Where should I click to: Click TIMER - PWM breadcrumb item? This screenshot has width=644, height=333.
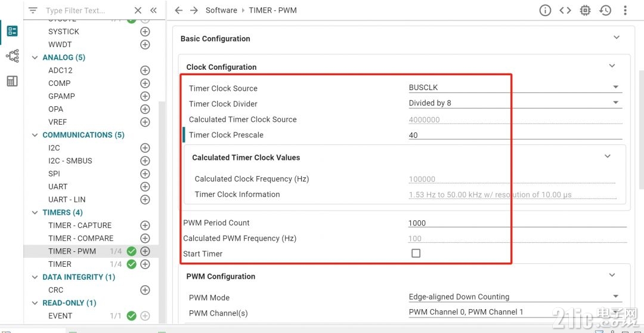click(x=273, y=10)
